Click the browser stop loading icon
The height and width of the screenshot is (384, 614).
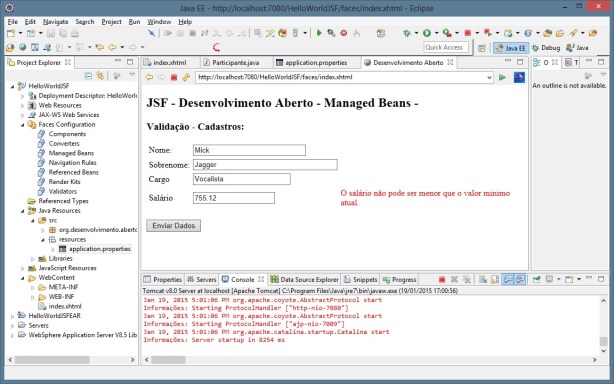point(174,78)
